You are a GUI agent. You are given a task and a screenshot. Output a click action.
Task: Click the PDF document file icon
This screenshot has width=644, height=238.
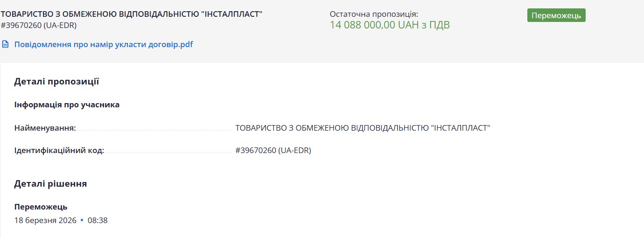click(6, 45)
